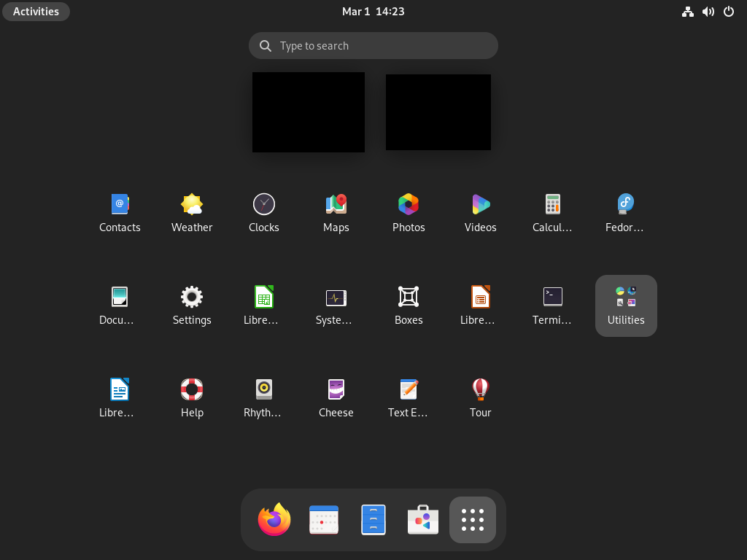Open the Cheese webcam app
Viewport: 747px width, 560px height.
pyautogui.click(x=336, y=398)
